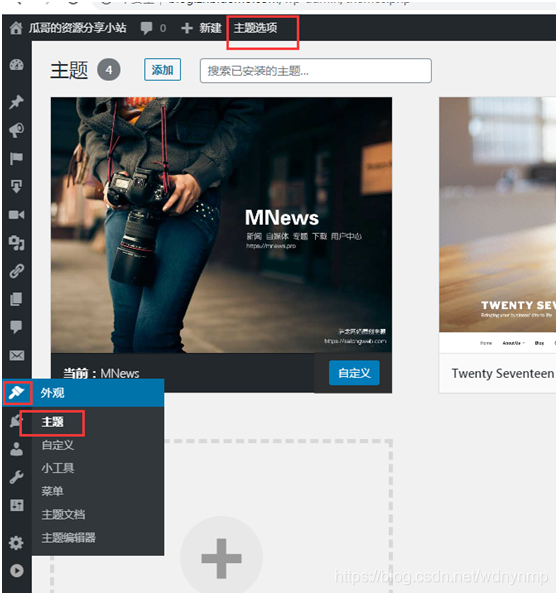The height and width of the screenshot is (595, 558).
Task: Open the Media icon in sidebar
Action: [x=16, y=242]
